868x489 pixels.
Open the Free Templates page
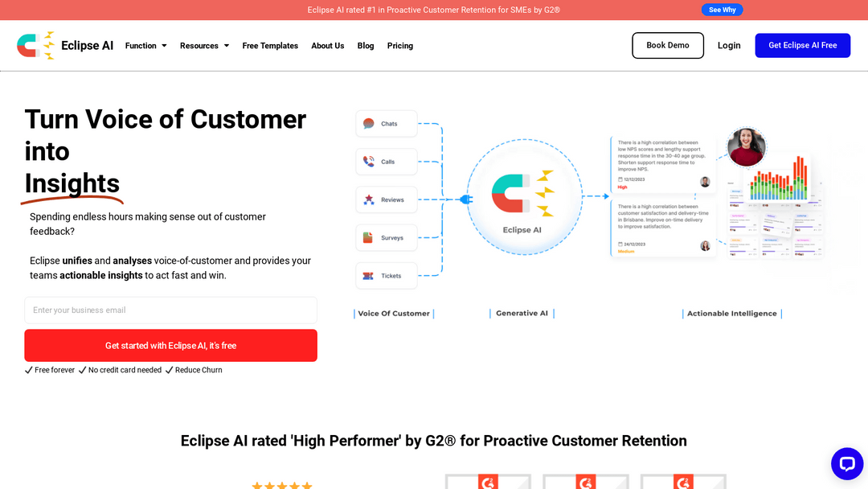point(270,46)
